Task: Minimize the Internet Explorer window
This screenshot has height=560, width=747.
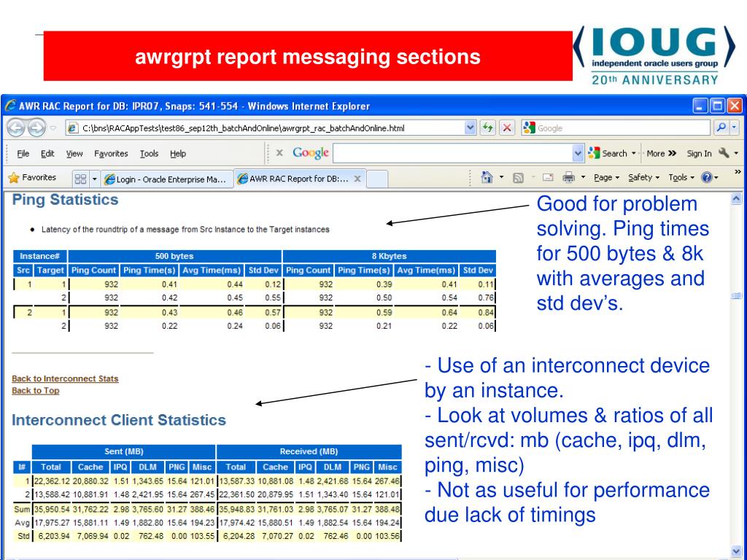Action: [x=700, y=106]
